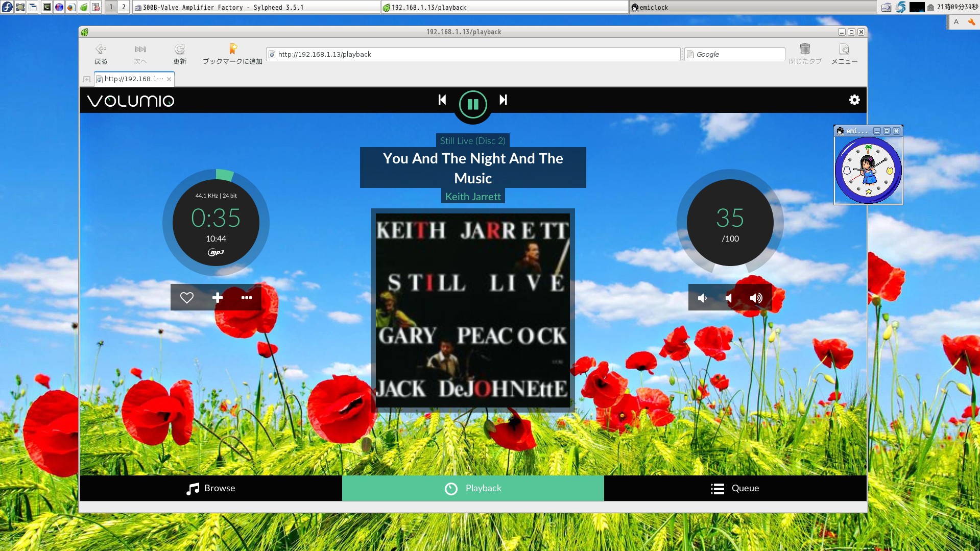This screenshot has height=551, width=980.
Task: Open Volumio settings gear
Action: pyautogui.click(x=854, y=100)
